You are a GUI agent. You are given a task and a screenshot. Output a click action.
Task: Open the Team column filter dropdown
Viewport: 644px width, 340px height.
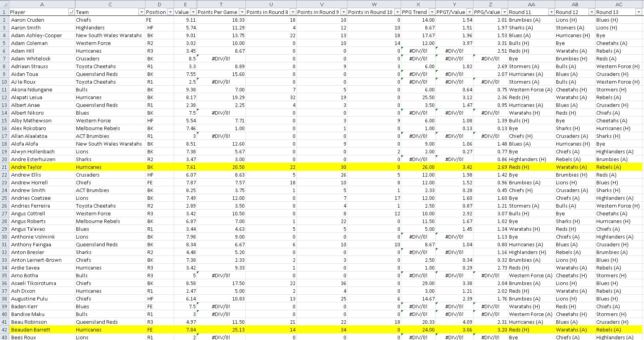(x=141, y=12)
